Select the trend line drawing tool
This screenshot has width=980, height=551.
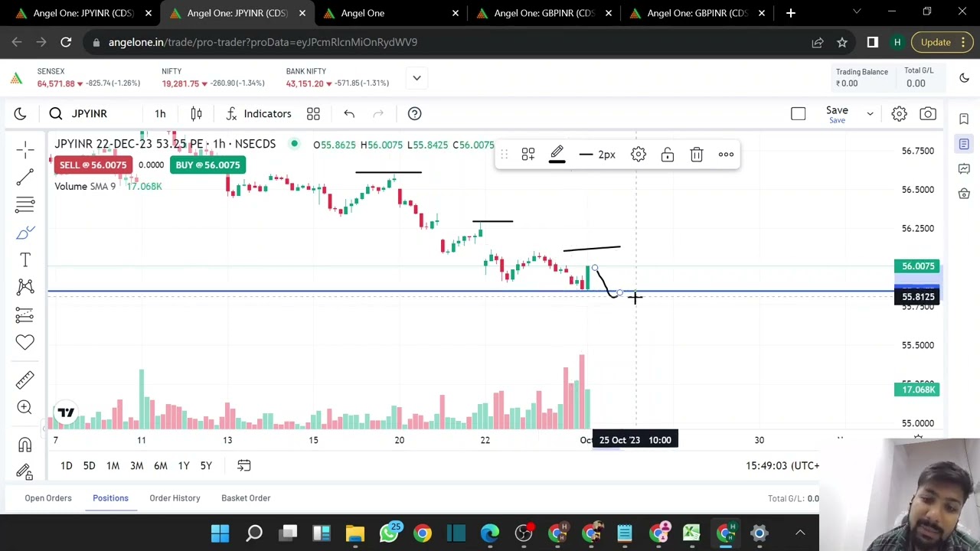[x=25, y=178]
